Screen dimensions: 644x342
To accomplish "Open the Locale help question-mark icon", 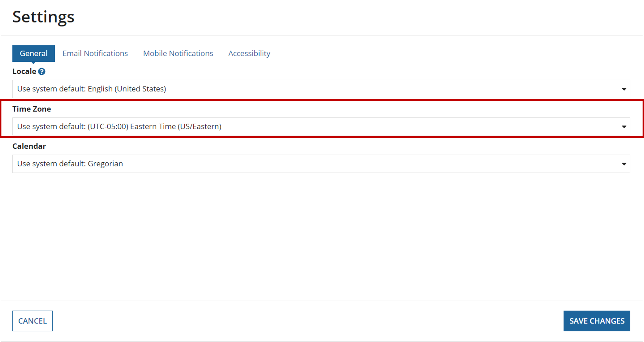I will pyautogui.click(x=41, y=72).
